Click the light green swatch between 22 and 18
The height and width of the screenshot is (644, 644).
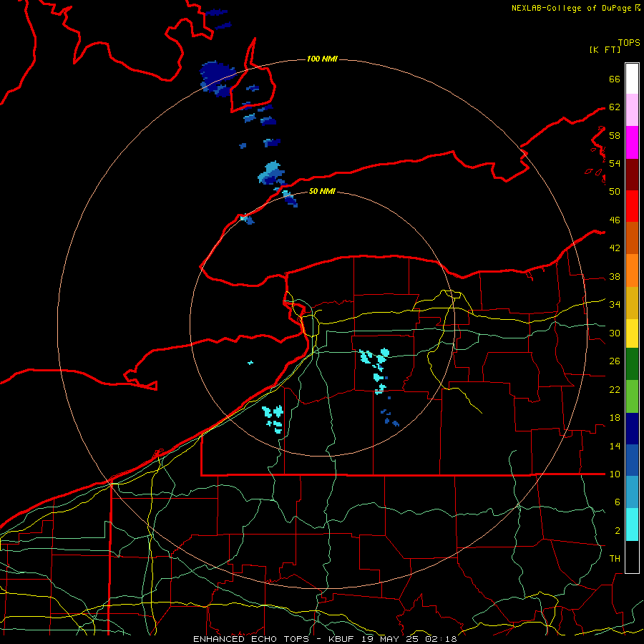[x=632, y=396]
